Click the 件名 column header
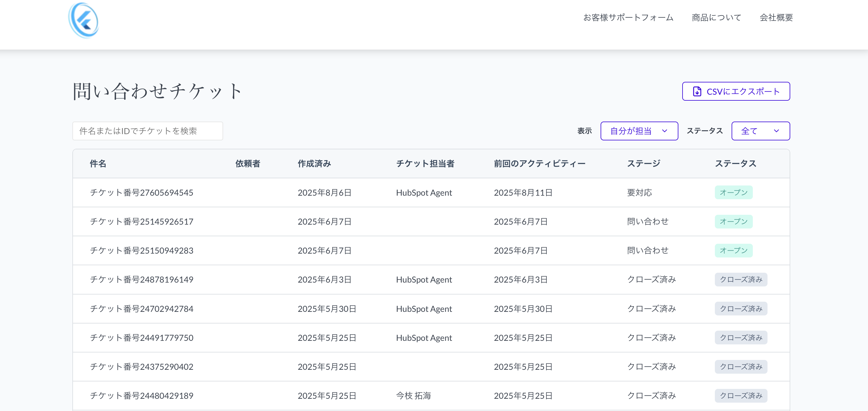The image size is (868, 411). coord(98,164)
